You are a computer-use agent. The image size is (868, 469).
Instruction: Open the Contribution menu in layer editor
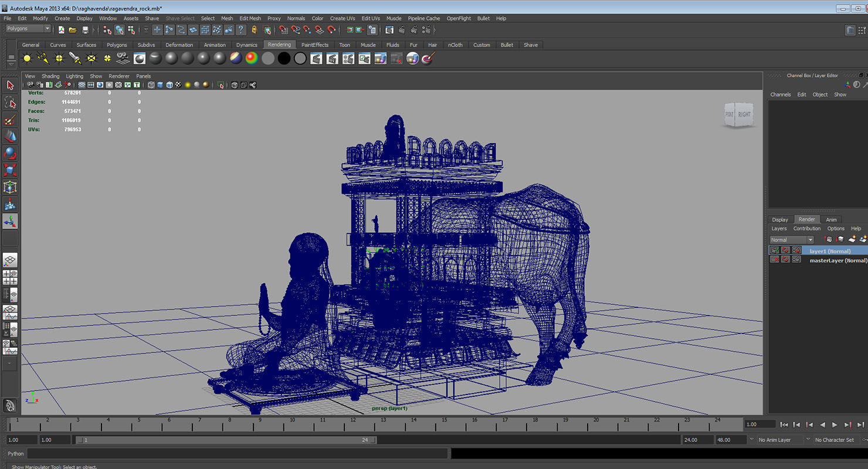coord(807,229)
